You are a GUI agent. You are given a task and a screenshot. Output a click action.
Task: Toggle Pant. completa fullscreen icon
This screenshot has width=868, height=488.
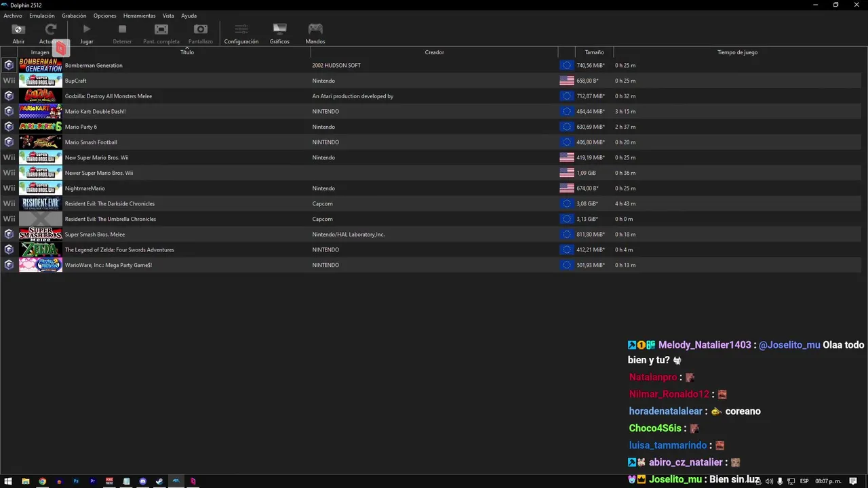click(x=161, y=29)
